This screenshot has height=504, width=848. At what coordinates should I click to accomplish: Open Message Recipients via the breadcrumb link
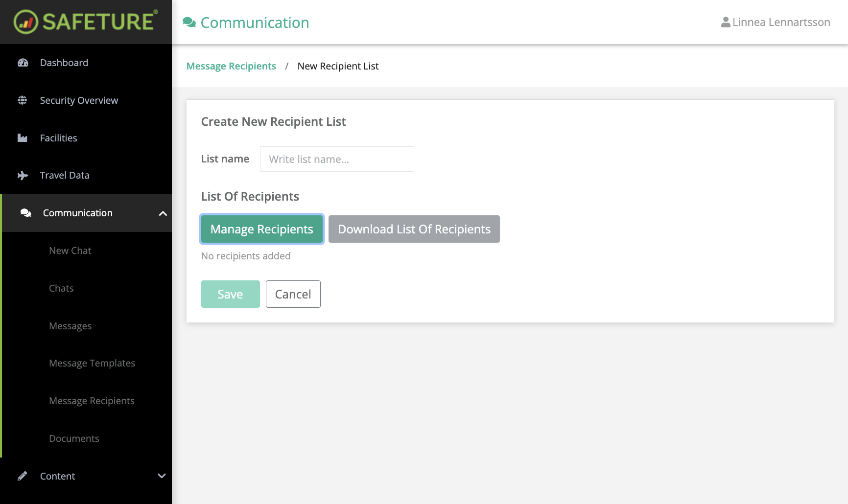(x=231, y=66)
